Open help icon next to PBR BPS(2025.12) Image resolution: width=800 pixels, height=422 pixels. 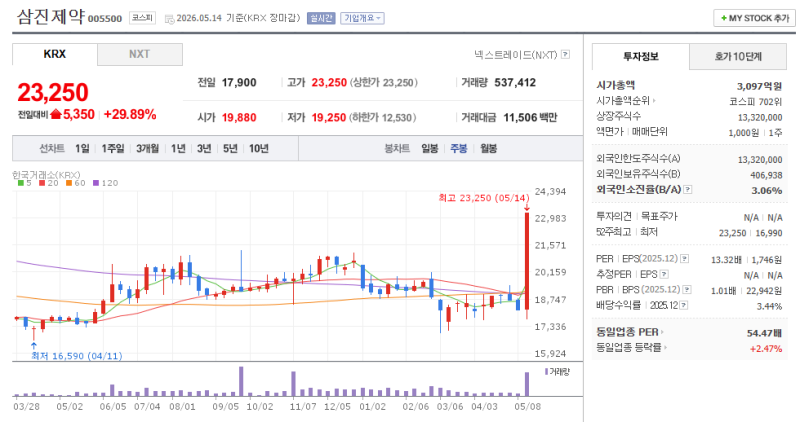[687, 290]
